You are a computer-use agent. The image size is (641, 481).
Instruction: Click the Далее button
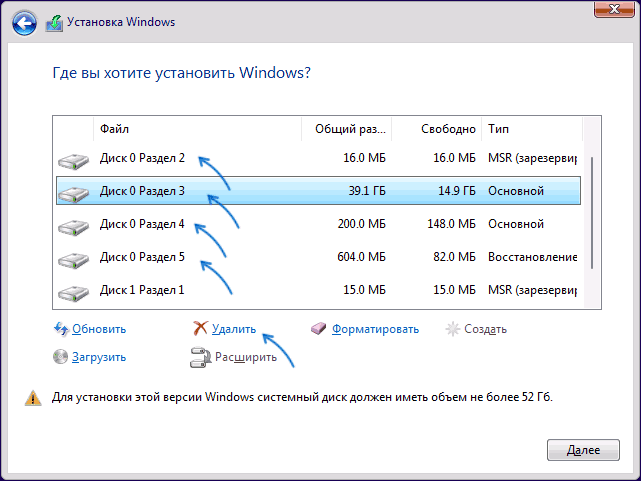point(583,450)
